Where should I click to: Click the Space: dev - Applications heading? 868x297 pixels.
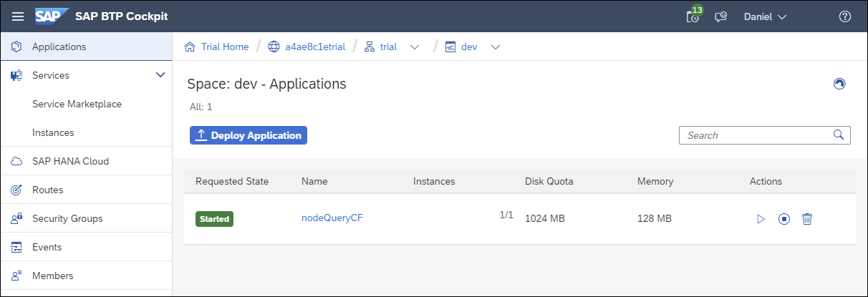point(266,84)
